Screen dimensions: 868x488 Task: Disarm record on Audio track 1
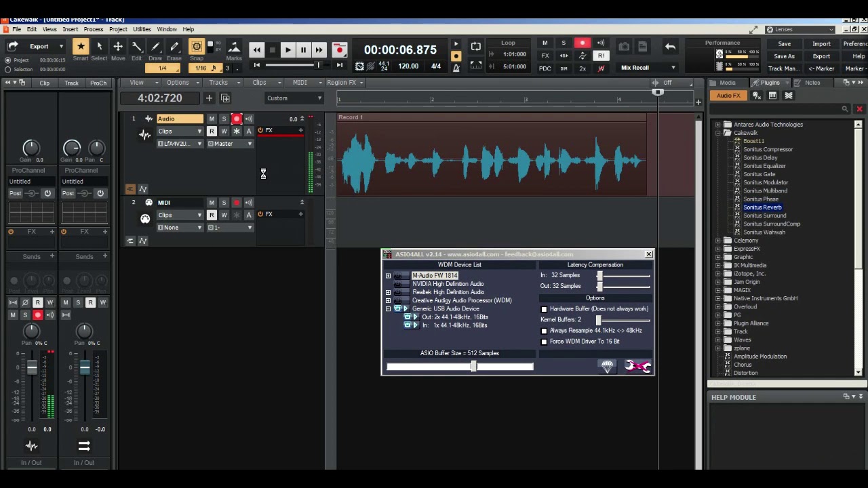point(236,119)
